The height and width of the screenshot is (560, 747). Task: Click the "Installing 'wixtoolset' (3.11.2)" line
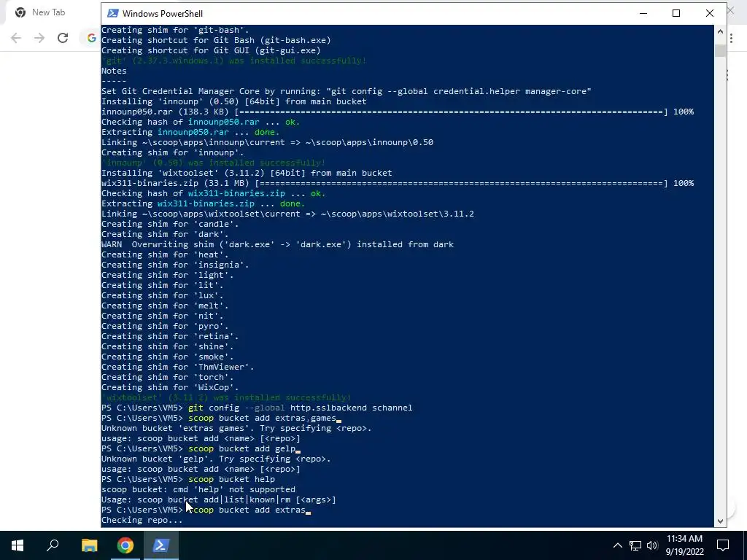point(247,173)
